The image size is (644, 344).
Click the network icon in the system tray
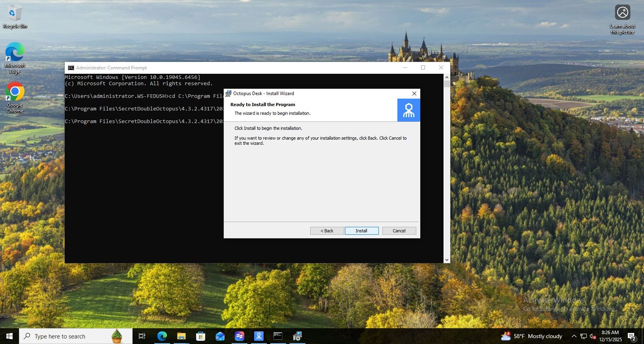pos(584,336)
